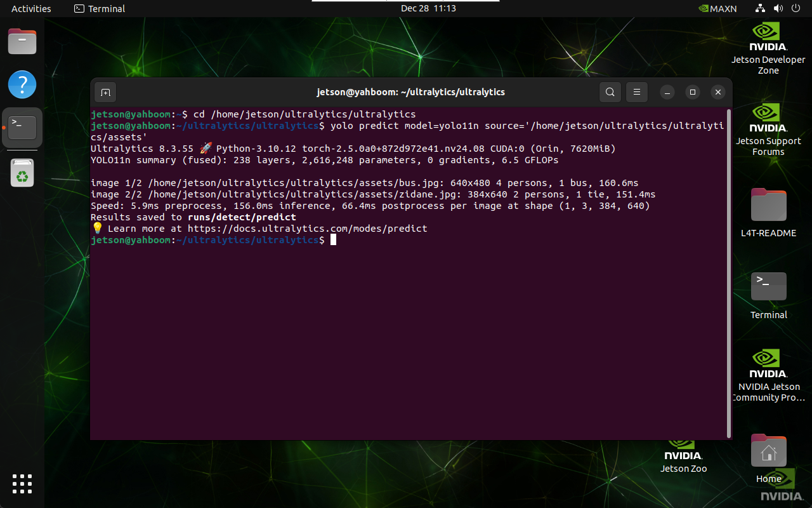812x508 pixels.
Task: Minimize the terminal window
Action: pos(667,92)
